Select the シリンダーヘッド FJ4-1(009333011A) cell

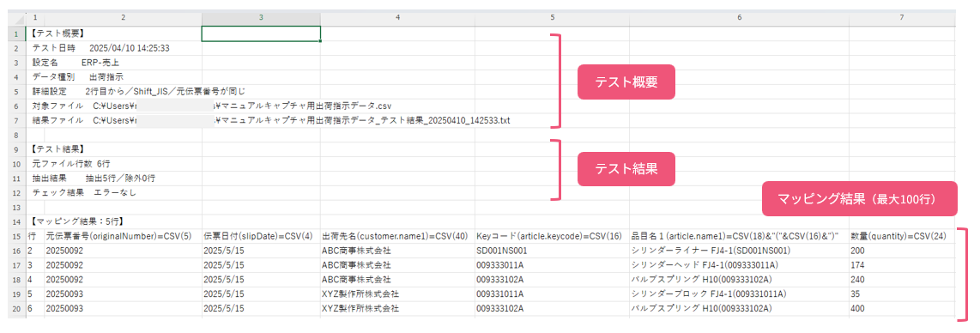739,265
